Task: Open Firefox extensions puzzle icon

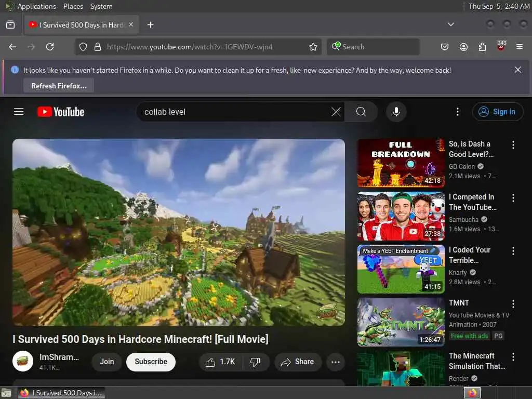Action: click(482, 47)
